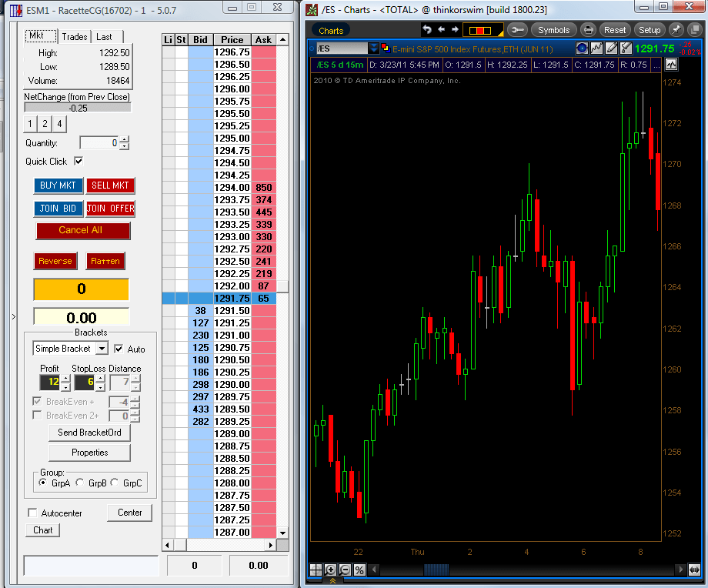Zoom in using the magnifier plus icon
The width and height of the screenshot is (708, 588).
(330, 570)
